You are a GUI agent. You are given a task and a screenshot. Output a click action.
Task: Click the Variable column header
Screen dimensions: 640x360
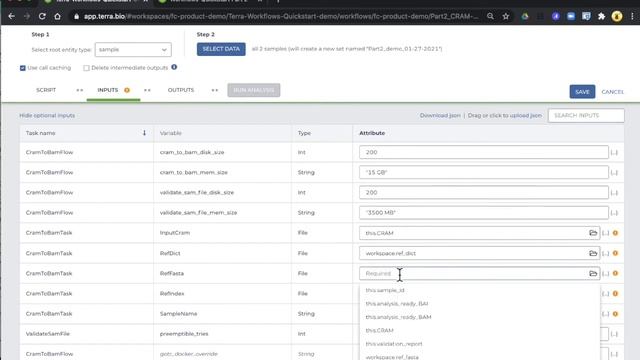[x=171, y=133]
